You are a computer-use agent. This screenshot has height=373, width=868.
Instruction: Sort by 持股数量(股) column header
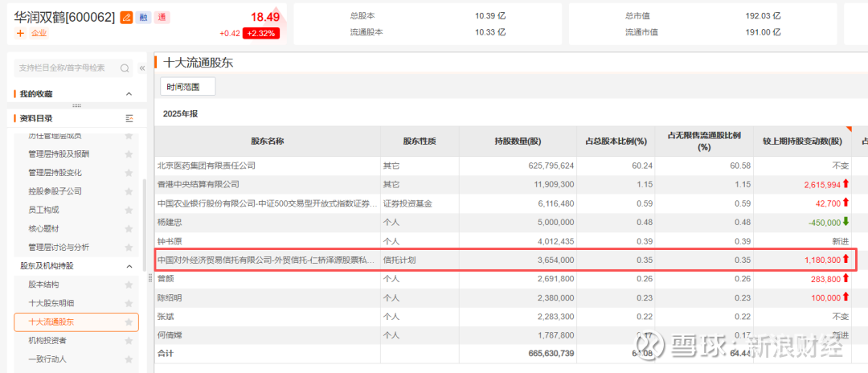pos(518,141)
